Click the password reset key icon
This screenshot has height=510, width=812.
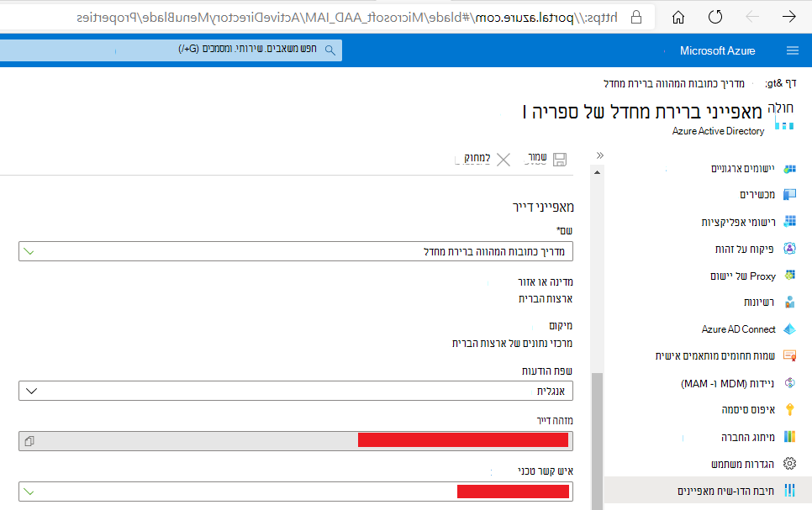(790, 409)
